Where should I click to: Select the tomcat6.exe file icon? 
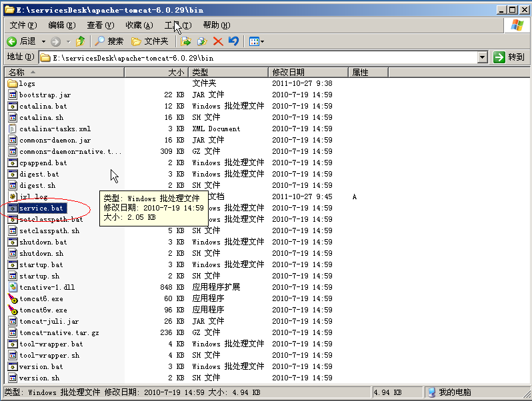pos(13,298)
